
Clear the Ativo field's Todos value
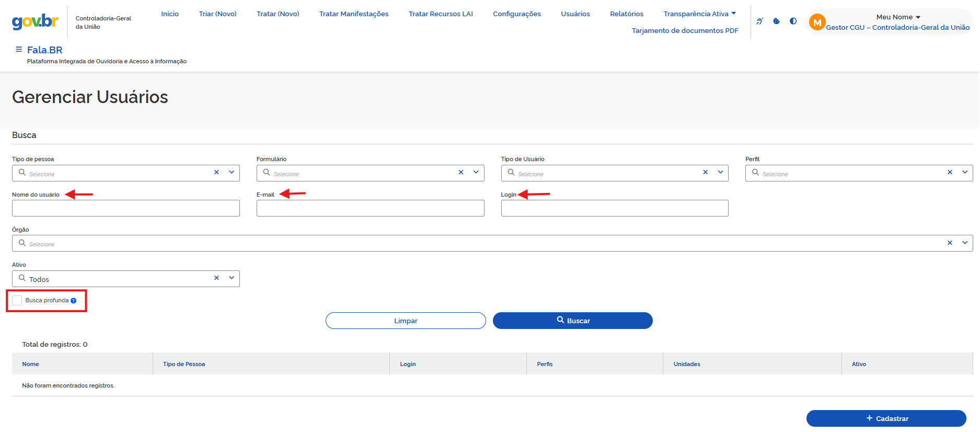point(216,278)
